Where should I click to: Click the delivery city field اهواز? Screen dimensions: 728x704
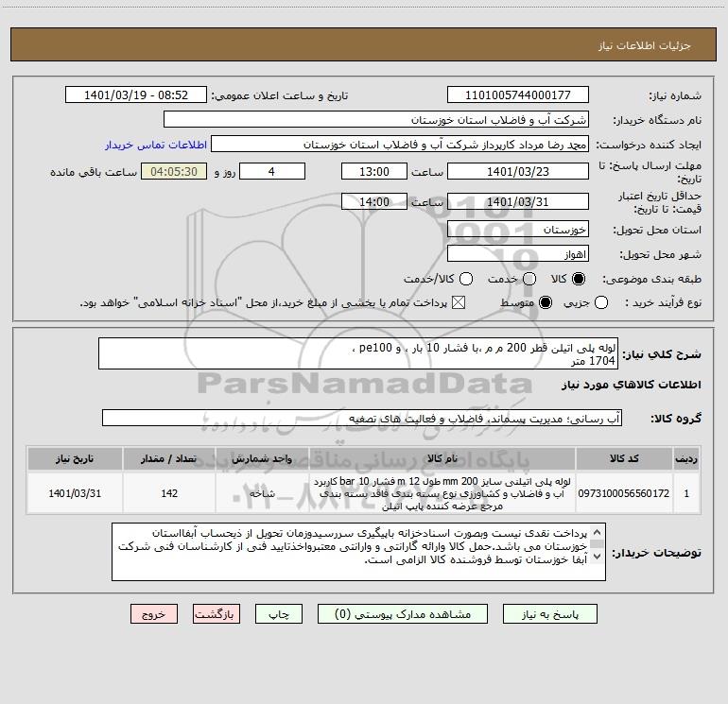coord(518,253)
